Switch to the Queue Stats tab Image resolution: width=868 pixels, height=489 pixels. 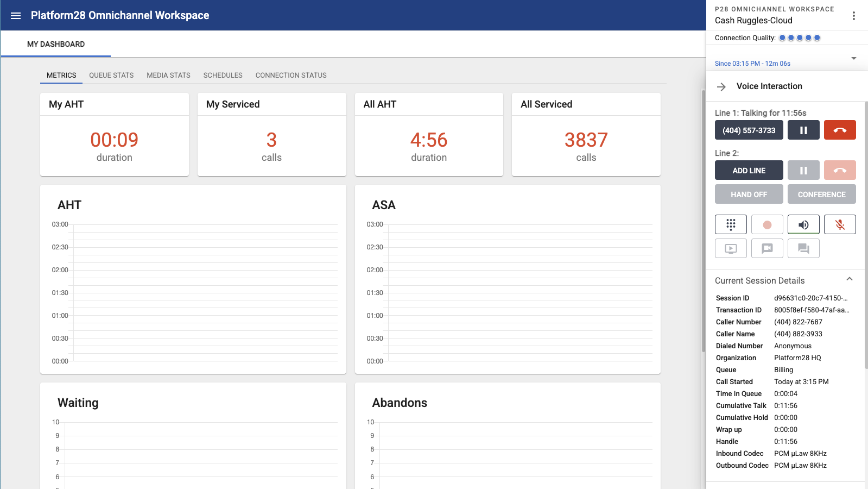[111, 76]
